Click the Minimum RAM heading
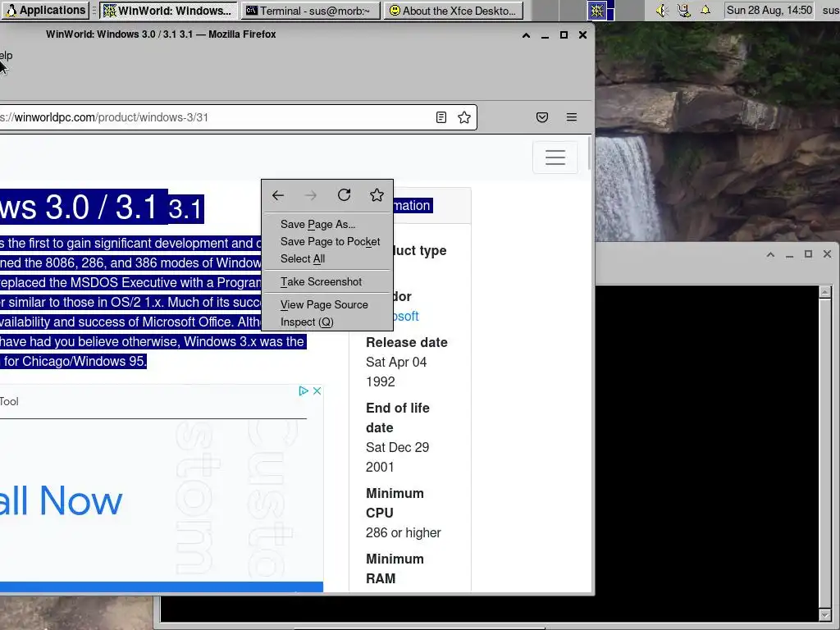 pos(395,569)
